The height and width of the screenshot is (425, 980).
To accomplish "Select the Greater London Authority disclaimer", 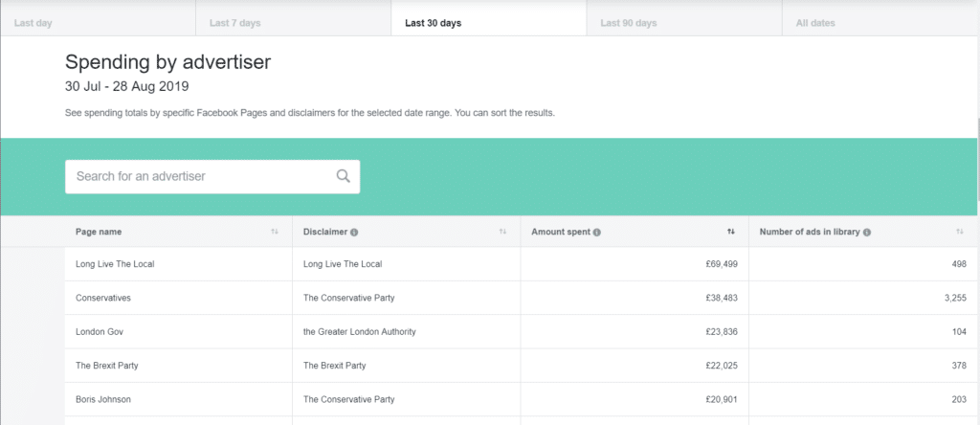I will tap(360, 332).
